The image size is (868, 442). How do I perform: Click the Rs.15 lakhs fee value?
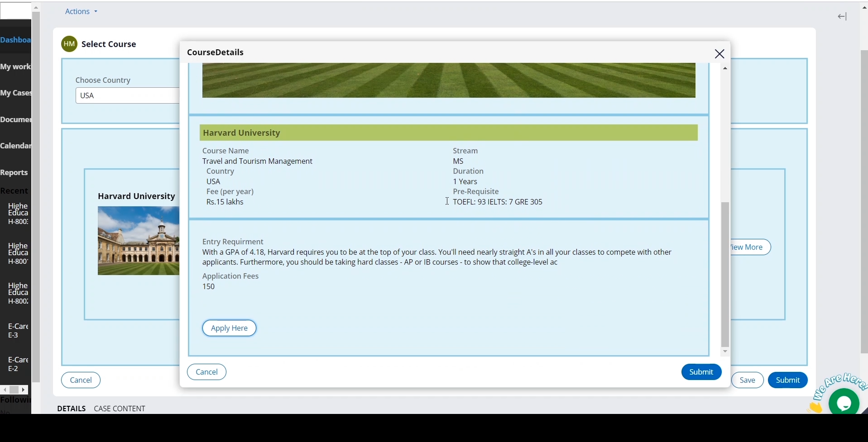[225, 202]
